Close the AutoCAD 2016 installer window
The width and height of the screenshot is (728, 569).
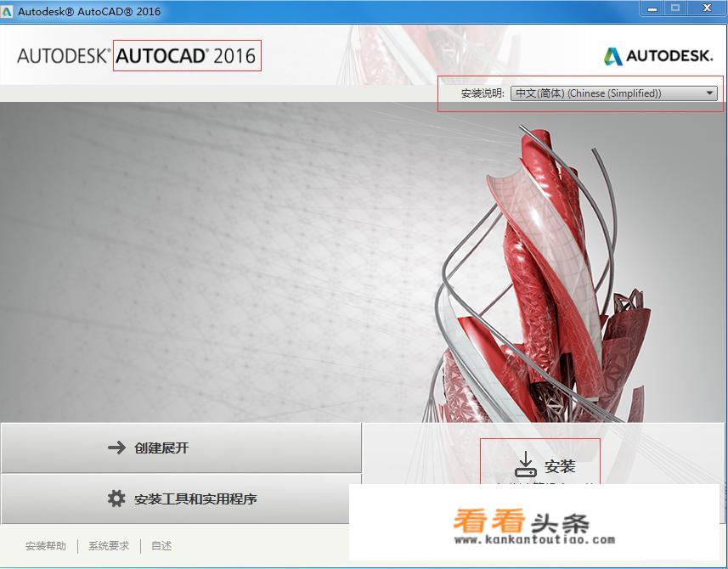point(707,8)
